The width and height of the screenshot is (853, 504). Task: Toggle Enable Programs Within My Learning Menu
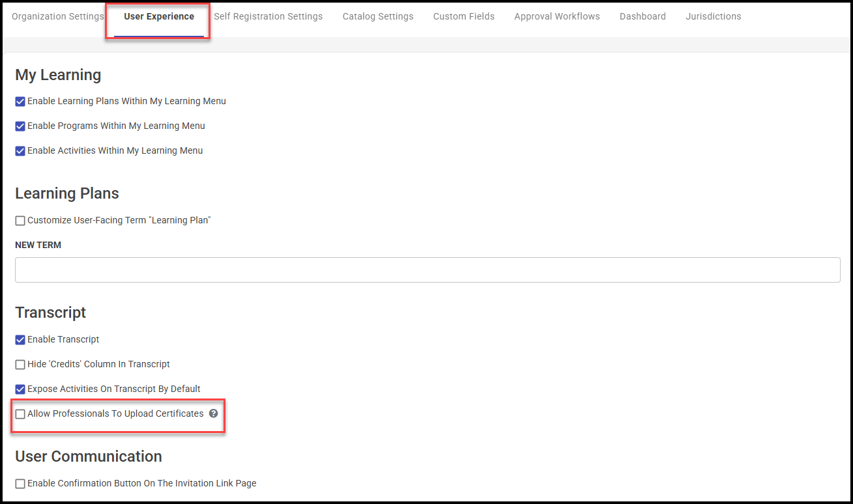coord(20,126)
